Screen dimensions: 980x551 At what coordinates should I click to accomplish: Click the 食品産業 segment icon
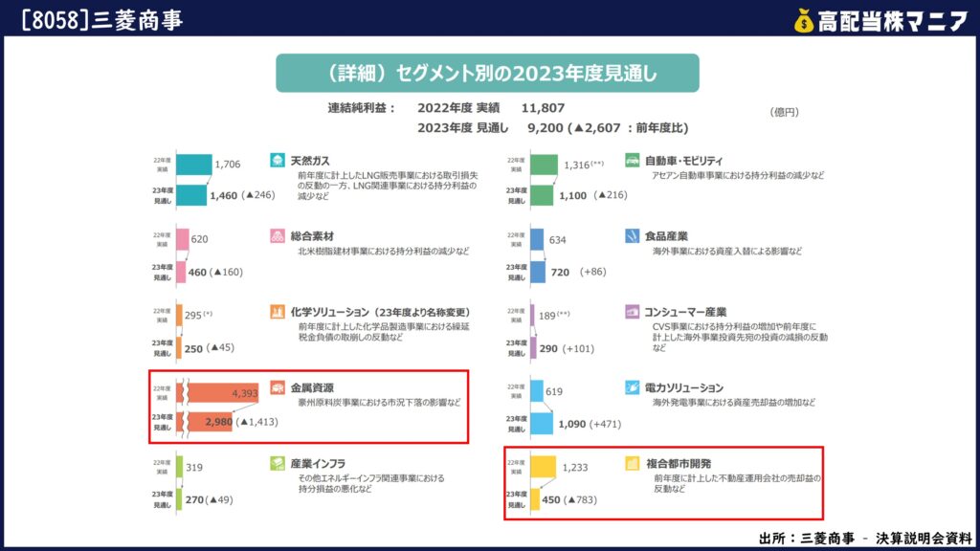pos(632,236)
